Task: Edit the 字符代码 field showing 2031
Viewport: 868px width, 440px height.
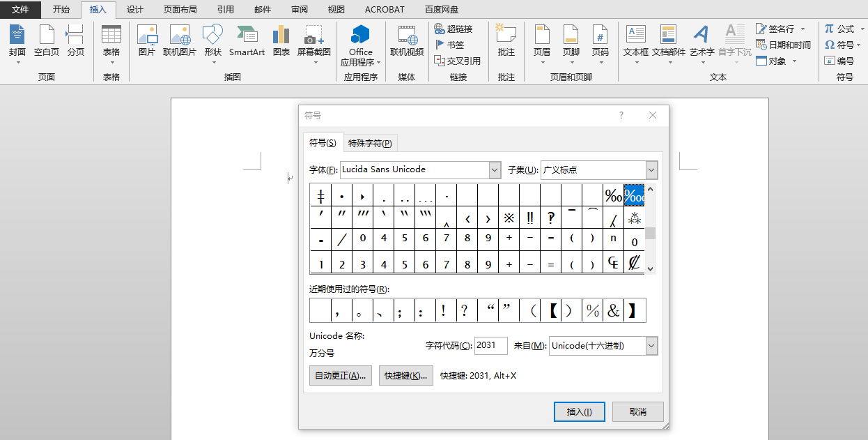Action: [490, 345]
